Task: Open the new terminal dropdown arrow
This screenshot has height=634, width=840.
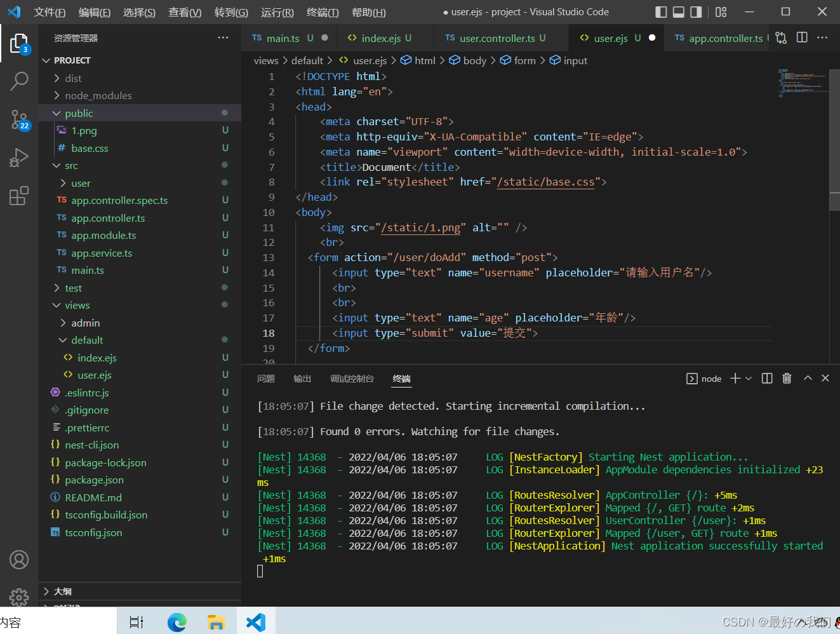Action: 749,379
